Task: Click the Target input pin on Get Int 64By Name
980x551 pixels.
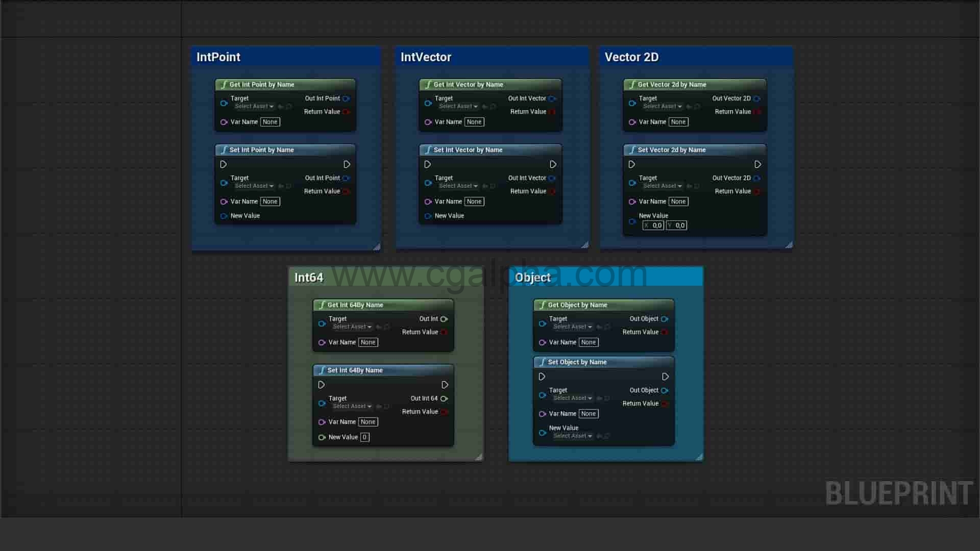Action: [322, 323]
